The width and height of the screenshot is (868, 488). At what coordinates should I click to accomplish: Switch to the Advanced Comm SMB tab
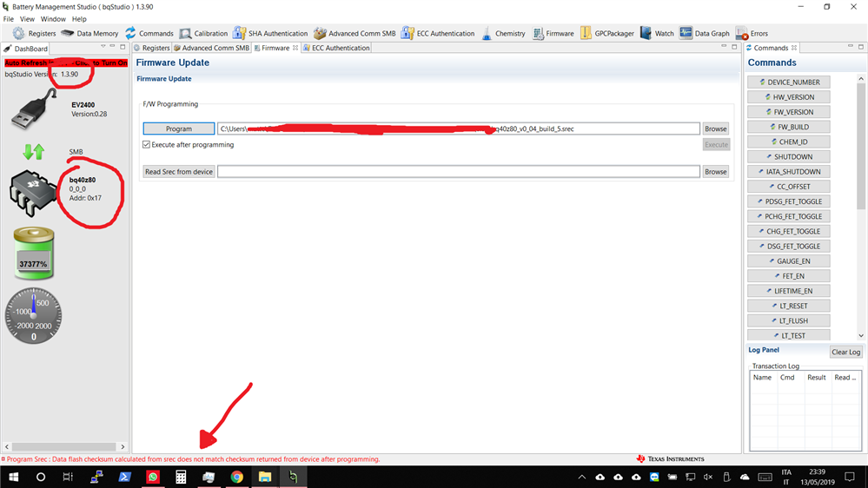[211, 48]
